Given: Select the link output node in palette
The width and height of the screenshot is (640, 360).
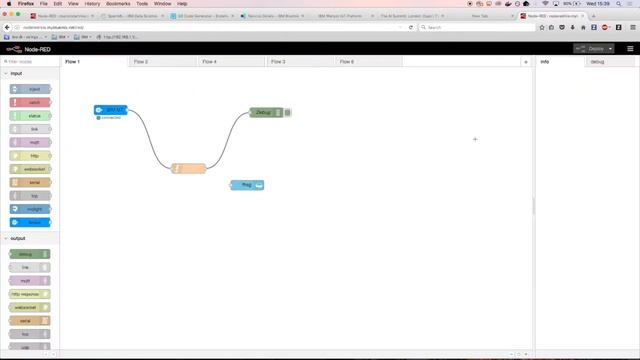Looking at the screenshot, I should click(30, 267).
